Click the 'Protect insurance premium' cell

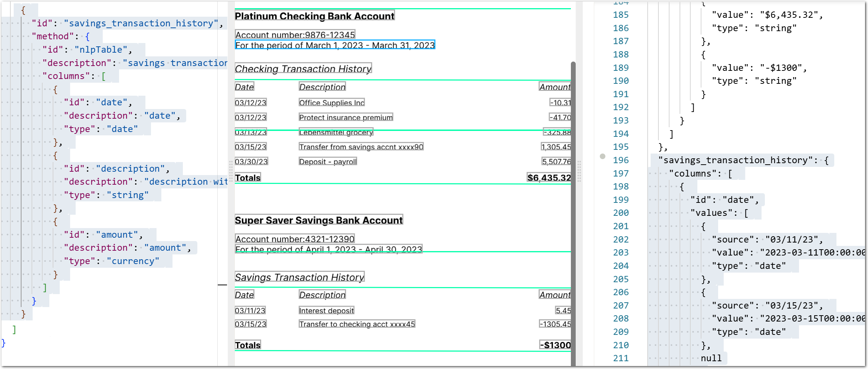[346, 117]
